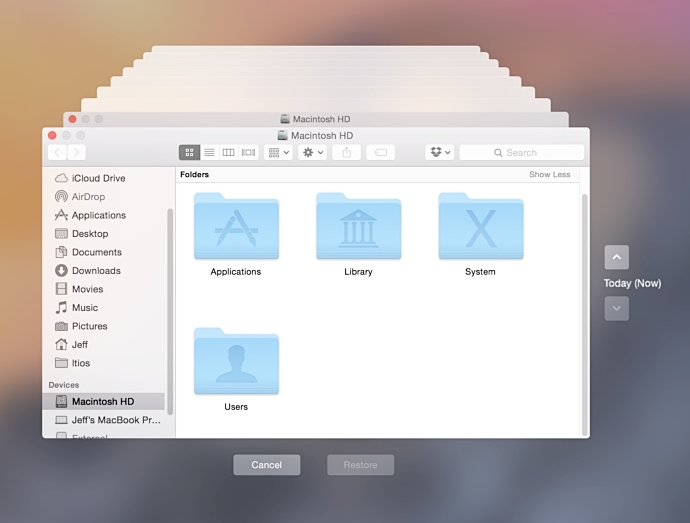Go forward with the right arrow
The width and height of the screenshot is (690, 523).
tap(76, 153)
